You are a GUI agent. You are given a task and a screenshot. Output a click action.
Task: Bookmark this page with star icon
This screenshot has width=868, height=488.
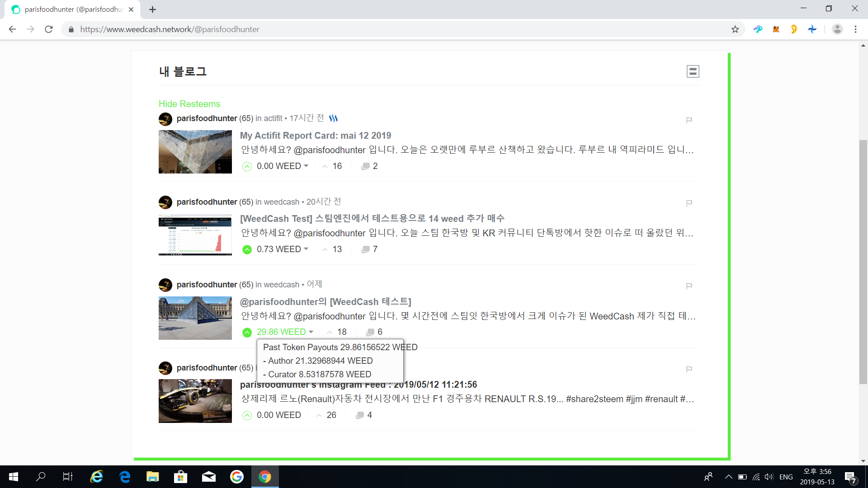pyautogui.click(x=735, y=29)
